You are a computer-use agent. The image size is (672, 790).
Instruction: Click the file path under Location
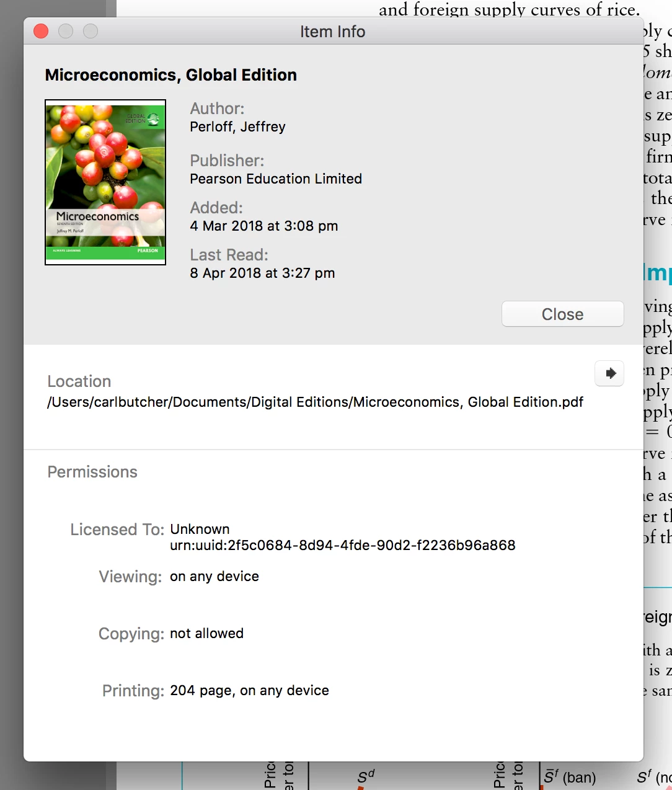(x=315, y=402)
